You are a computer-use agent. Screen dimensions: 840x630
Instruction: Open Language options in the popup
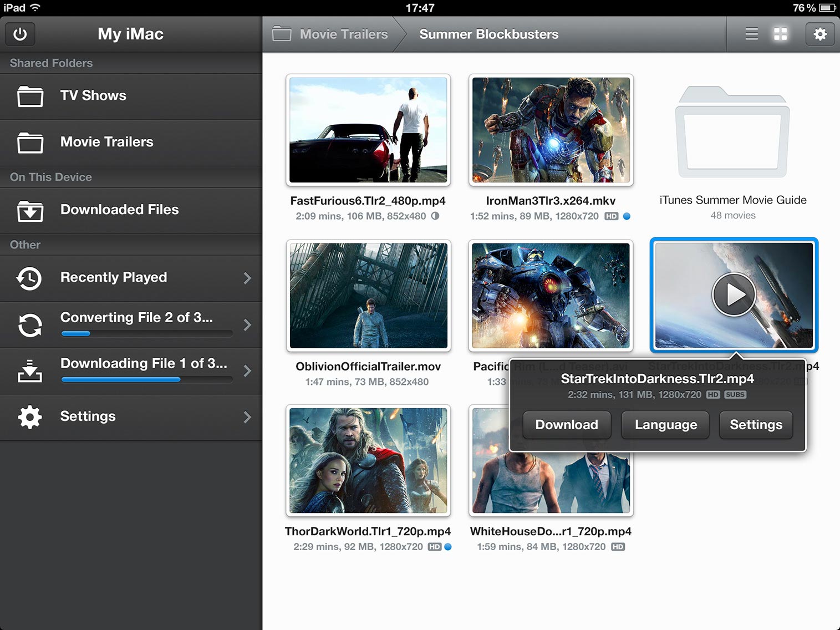[665, 425]
